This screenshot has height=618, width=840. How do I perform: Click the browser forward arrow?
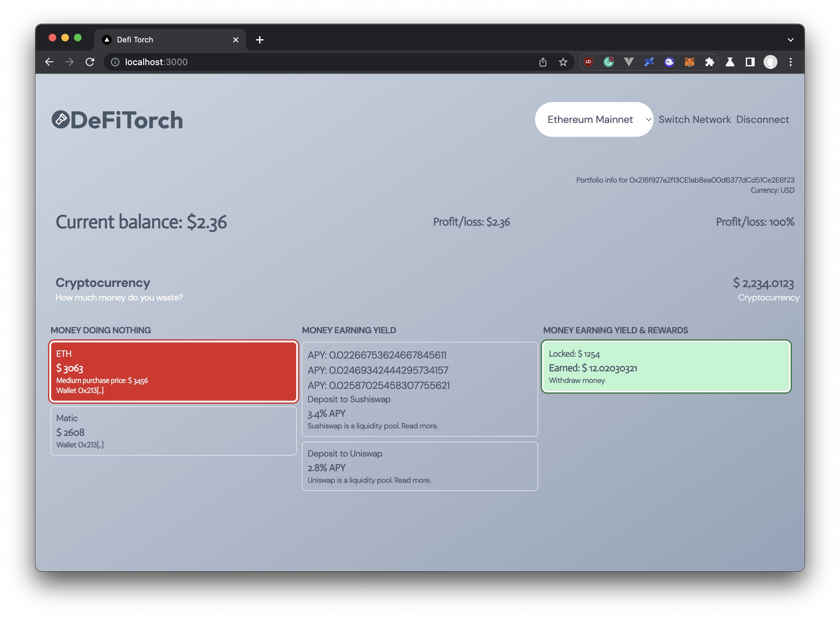pyautogui.click(x=70, y=62)
